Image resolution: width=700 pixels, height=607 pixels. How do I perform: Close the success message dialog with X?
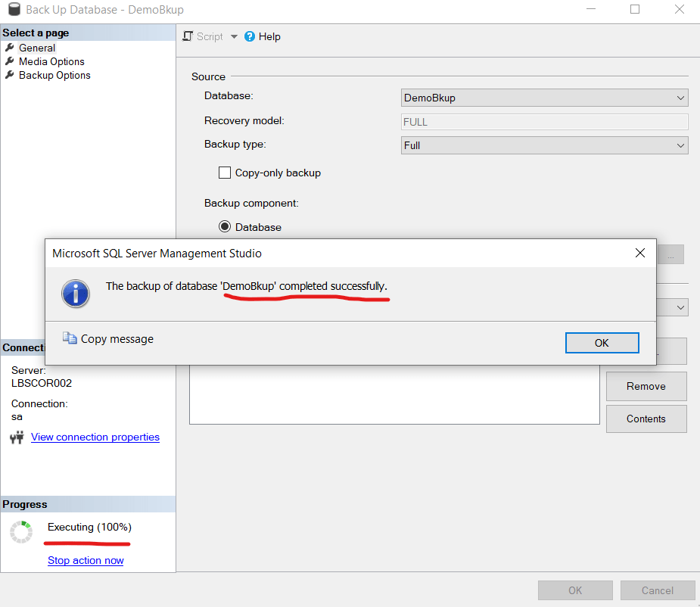pos(639,253)
